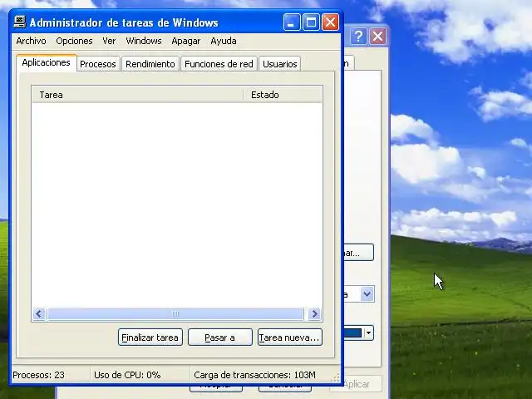Click the Tarea nueva... button
Image resolution: width=532 pixels, height=399 pixels.
(x=290, y=337)
